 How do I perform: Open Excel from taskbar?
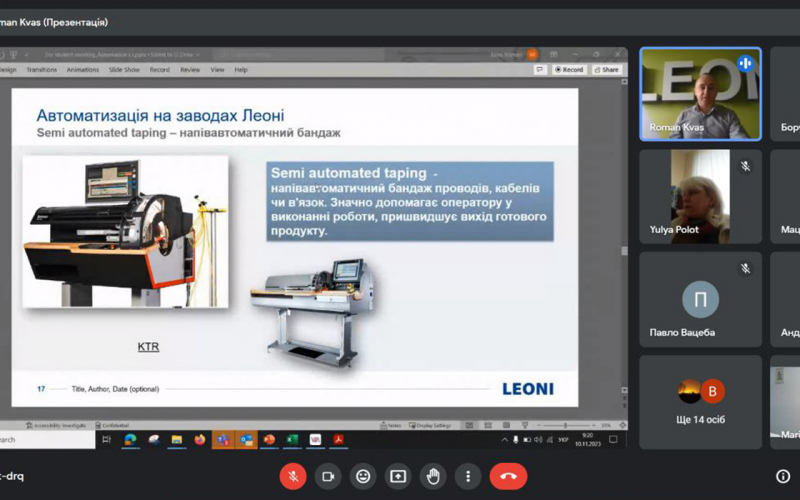(x=292, y=439)
